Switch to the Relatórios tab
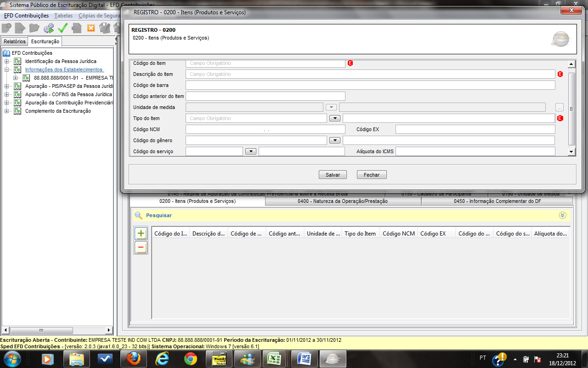 [x=15, y=41]
